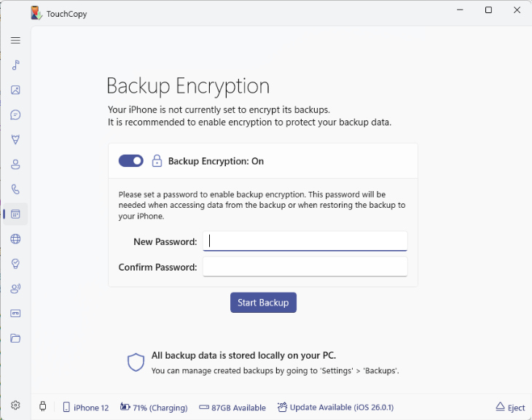Open the Music section icon
Viewport: 532px width, 420px height.
point(15,65)
